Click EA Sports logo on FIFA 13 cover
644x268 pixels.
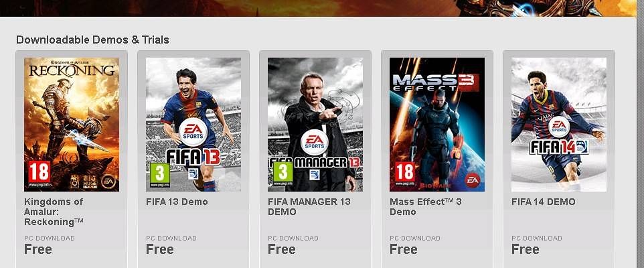point(193,132)
